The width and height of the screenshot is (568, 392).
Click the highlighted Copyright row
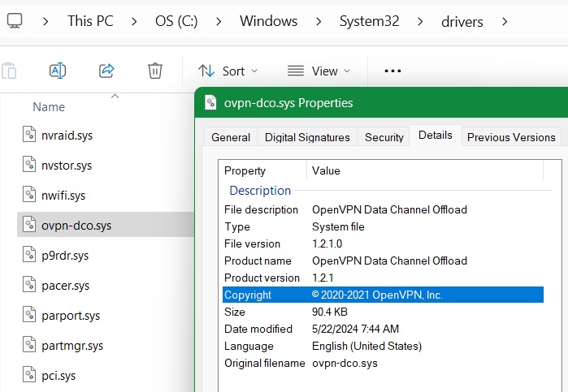pyautogui.click(x=383, y=295)
